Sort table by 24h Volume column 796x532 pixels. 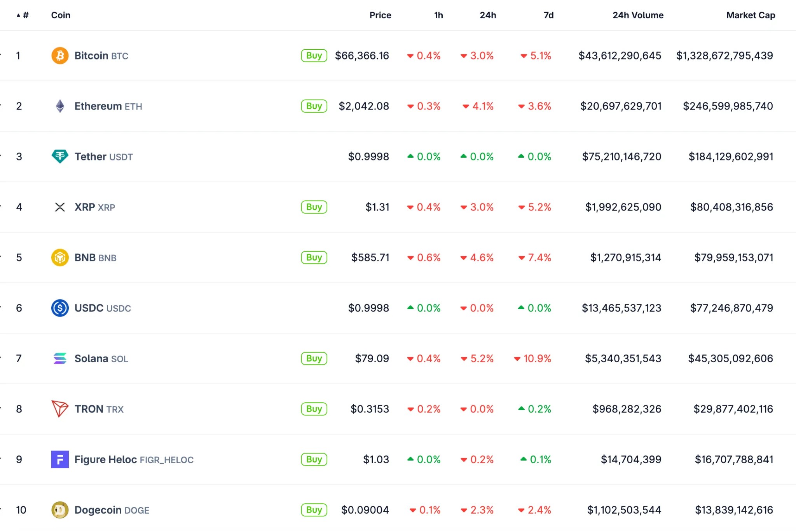coord(638,15)
